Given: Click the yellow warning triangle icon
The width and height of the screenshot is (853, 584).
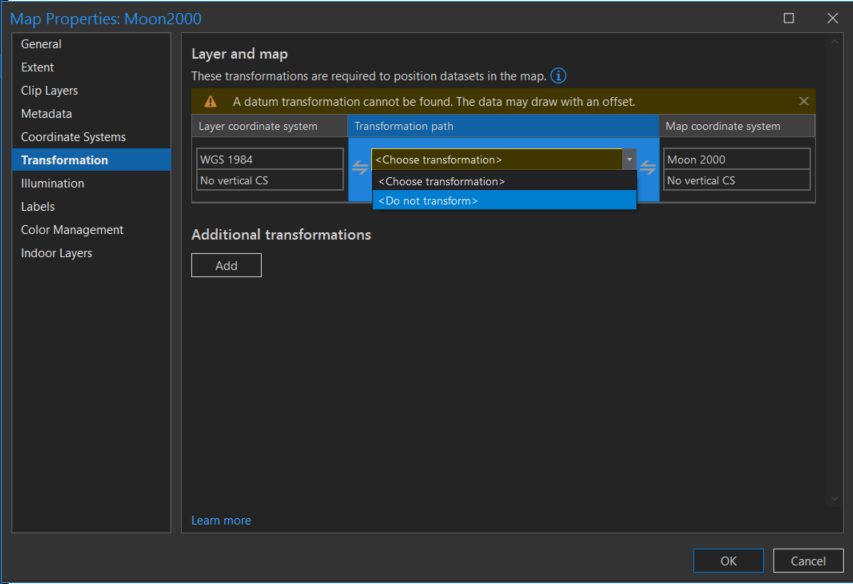Looking at the screenshot, I should point(210,102).
